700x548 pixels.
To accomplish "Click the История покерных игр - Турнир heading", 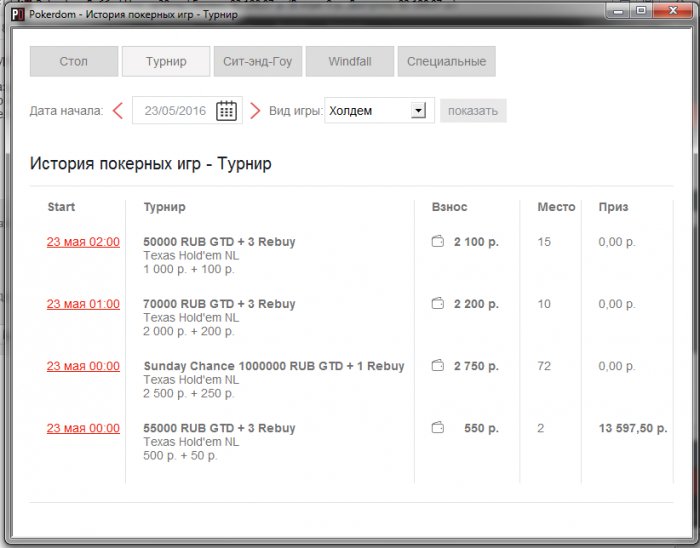I will coord(150,163).
